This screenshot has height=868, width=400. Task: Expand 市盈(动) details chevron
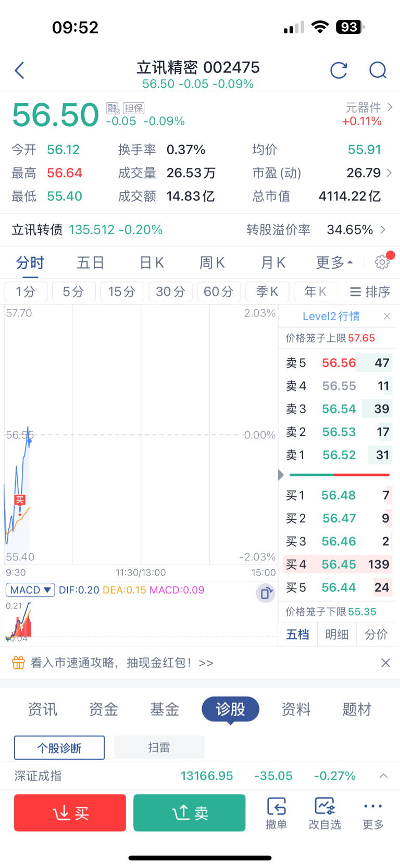(x=390, y=173)
